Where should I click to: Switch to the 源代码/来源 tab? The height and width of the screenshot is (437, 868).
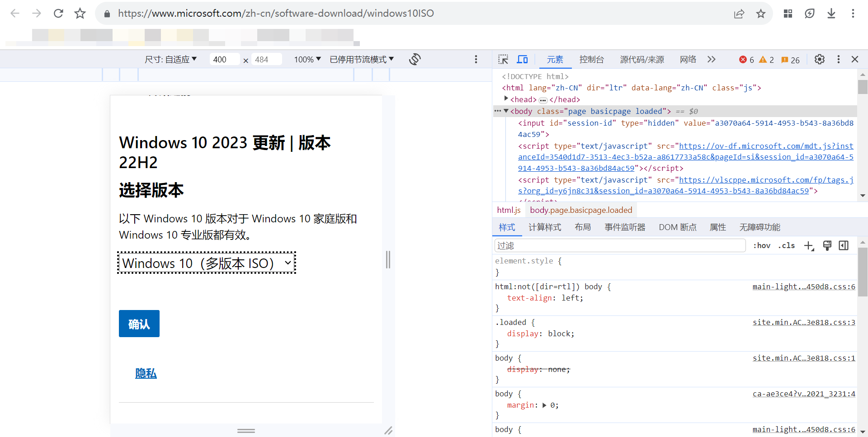coord(642,60)
